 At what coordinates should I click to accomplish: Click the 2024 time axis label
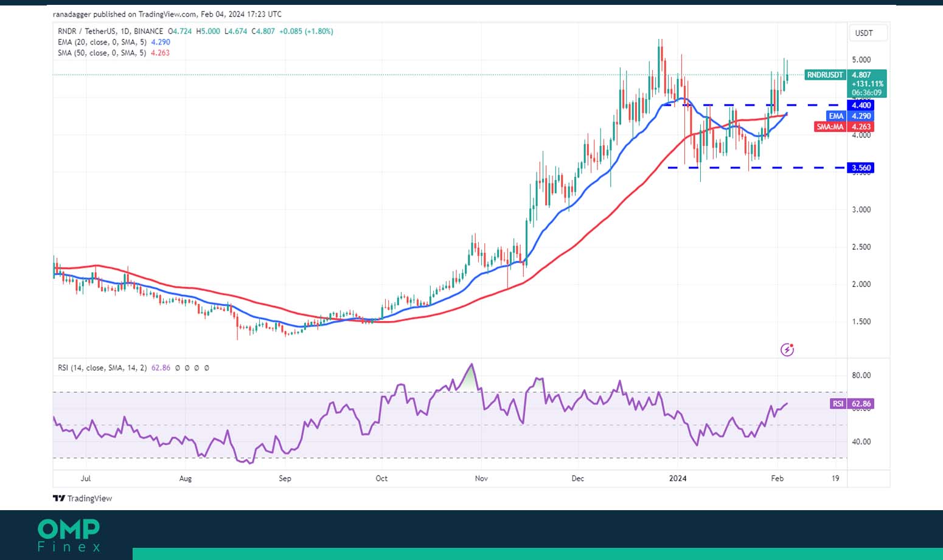[x=678, y=479]
